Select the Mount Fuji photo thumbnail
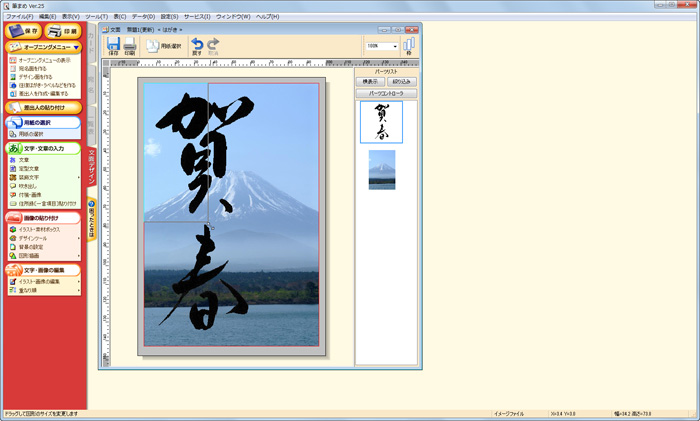Screen dimensions: 700x421 click(381, 169)
